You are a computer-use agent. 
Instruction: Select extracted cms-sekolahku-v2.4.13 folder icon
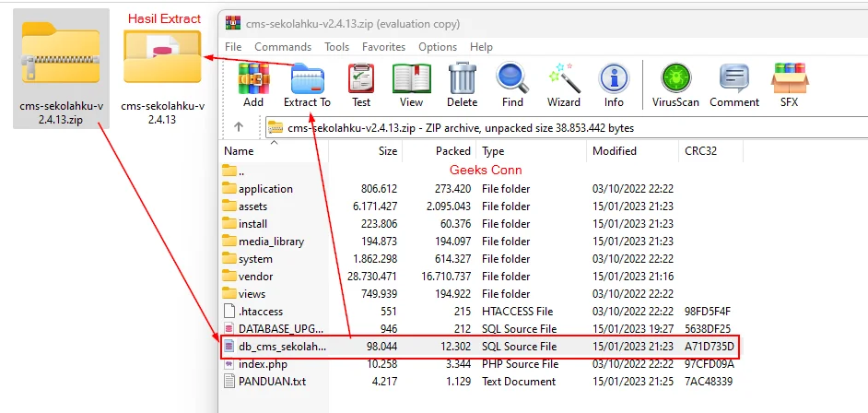click(x=162, y=56)
